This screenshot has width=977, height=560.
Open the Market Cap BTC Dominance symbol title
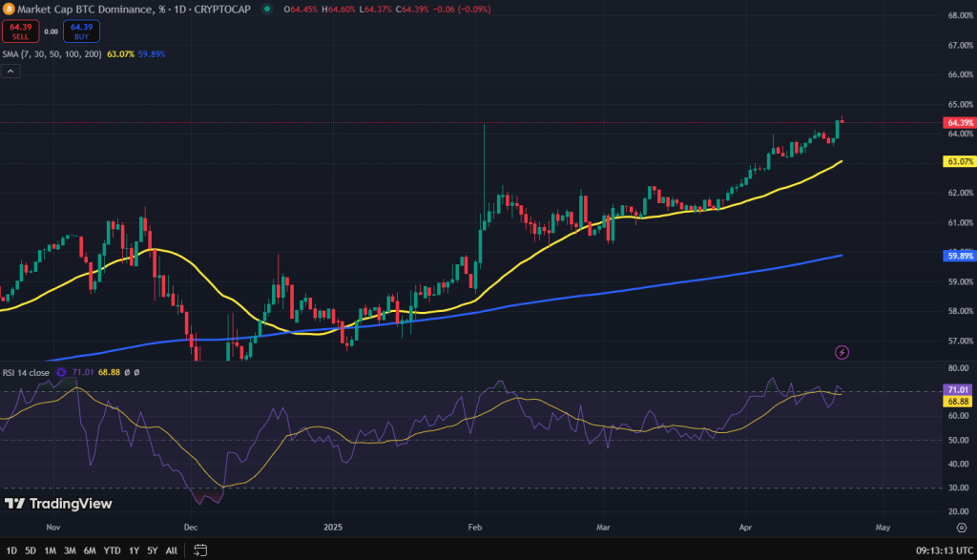(134, 10)
